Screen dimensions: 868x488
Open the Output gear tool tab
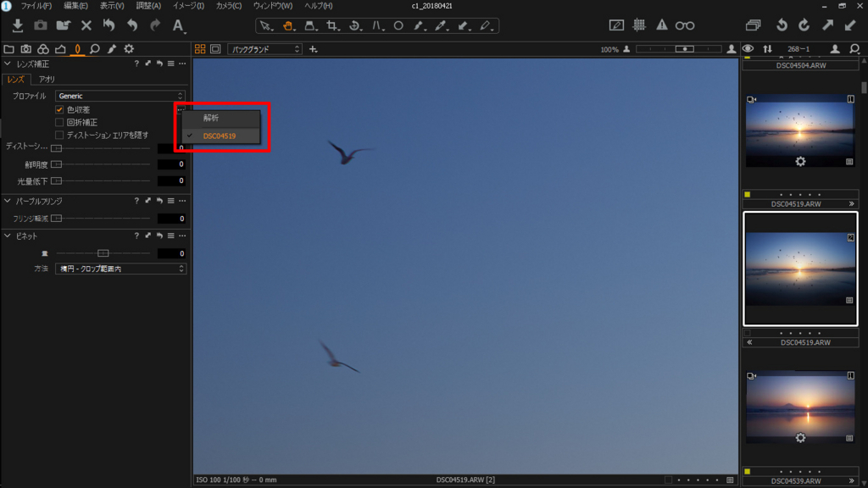tap(129, 49)
